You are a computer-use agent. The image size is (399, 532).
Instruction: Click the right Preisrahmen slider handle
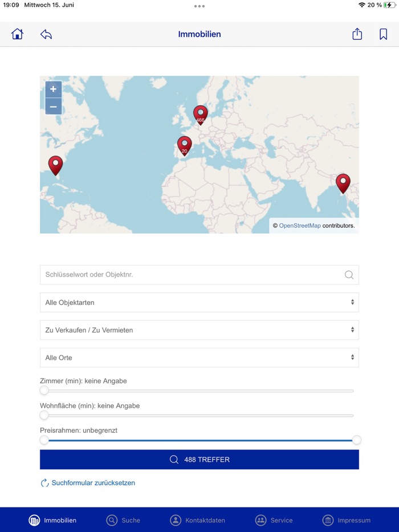coord(357,440)
